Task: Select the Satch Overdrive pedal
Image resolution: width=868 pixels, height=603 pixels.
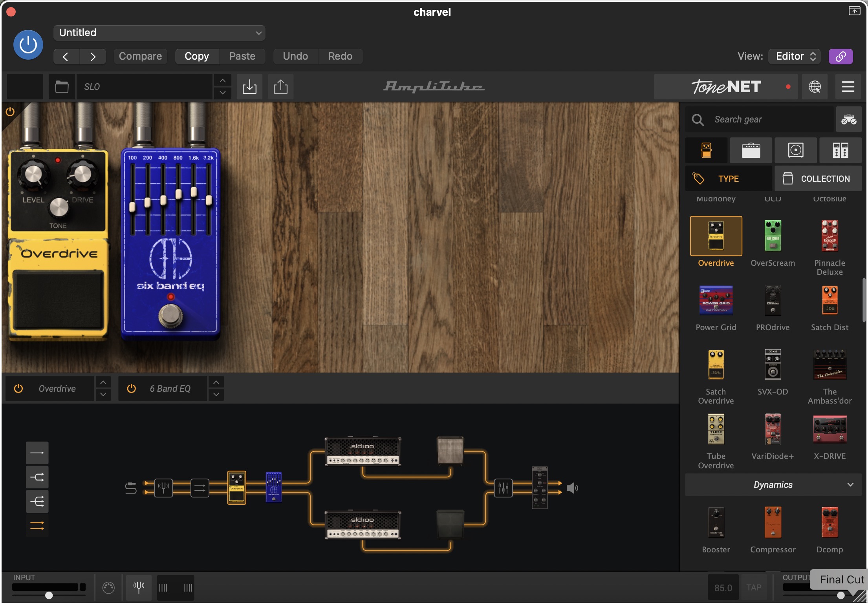Action: pyautogui.click(x=716, y=365)
